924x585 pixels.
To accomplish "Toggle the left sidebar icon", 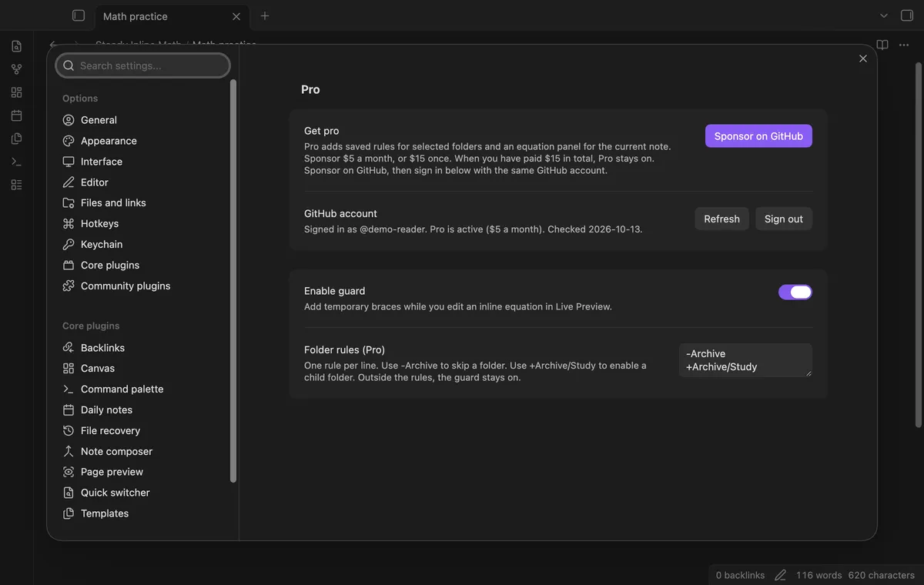I will (x=79, y=15).
